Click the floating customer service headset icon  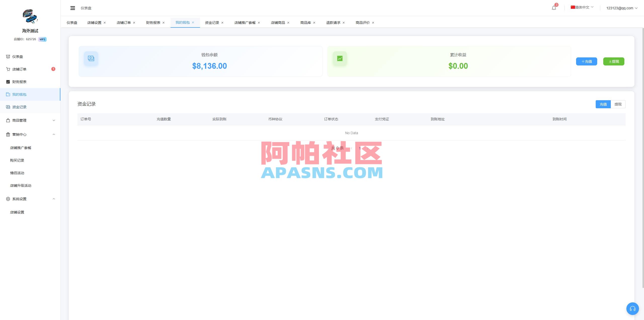(x=633, y=308)
